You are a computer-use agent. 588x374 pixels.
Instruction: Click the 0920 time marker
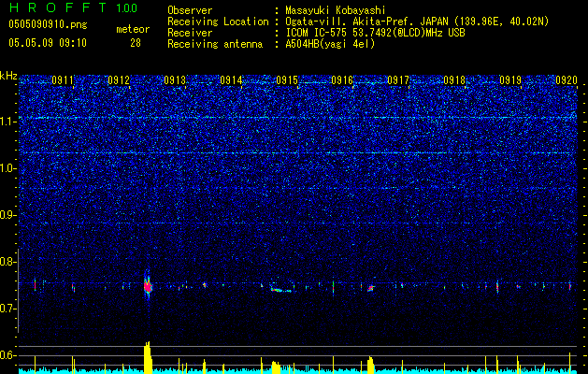point(566,80)
